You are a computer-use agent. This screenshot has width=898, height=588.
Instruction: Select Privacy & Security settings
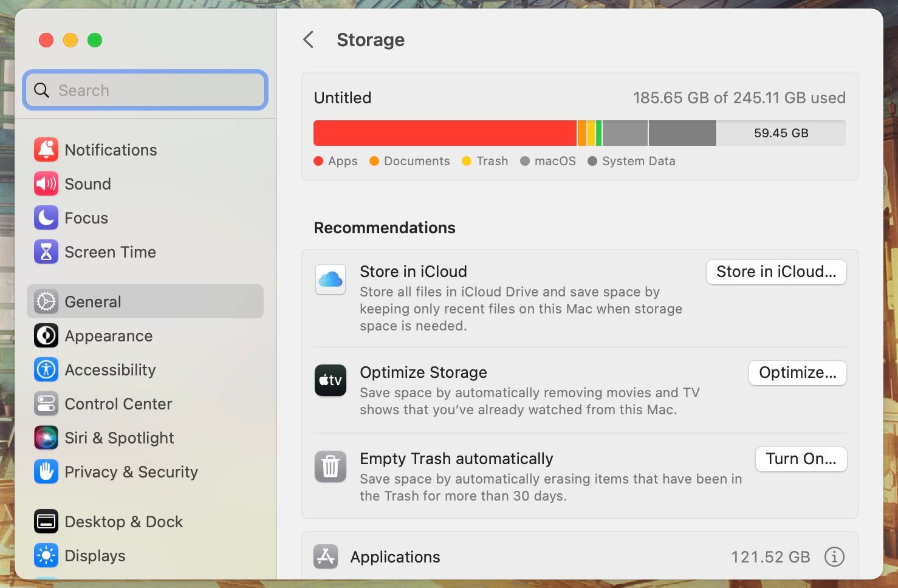tap(131, 471)
